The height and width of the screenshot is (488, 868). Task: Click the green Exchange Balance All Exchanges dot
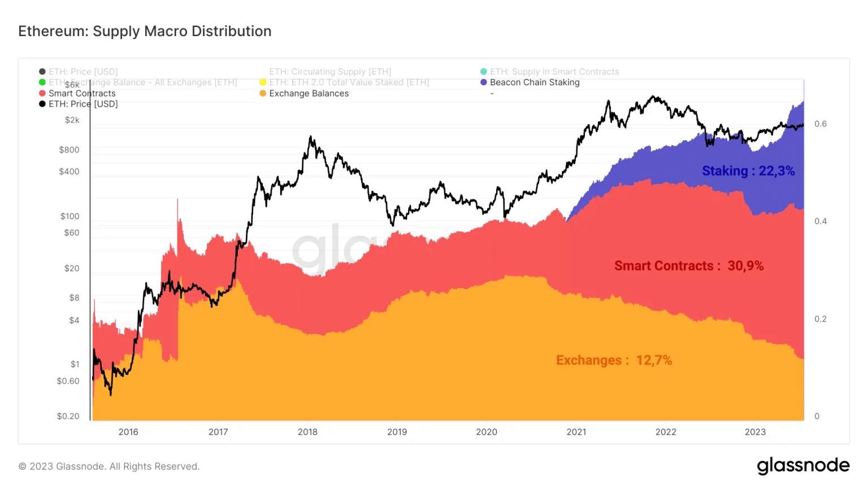tap(42, 82)
